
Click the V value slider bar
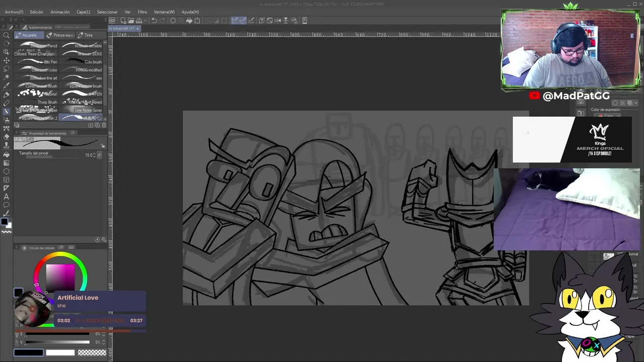[x=57, y=342]
